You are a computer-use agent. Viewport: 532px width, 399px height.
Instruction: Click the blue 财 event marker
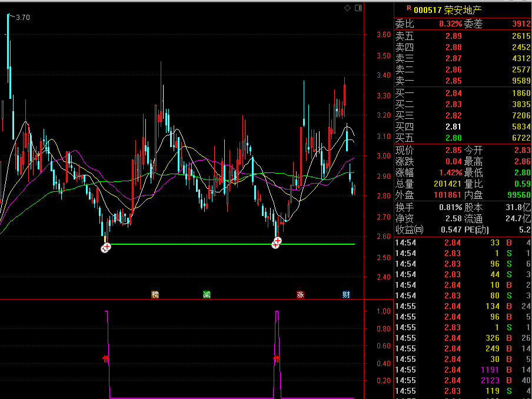346,294
